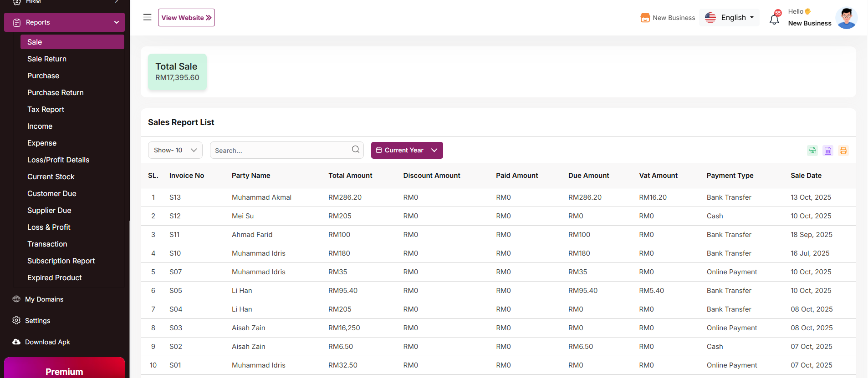Screen dimensions: 868x378
Task: Collapse the Reports sidebar menu
Action: [x=64, y=22]
